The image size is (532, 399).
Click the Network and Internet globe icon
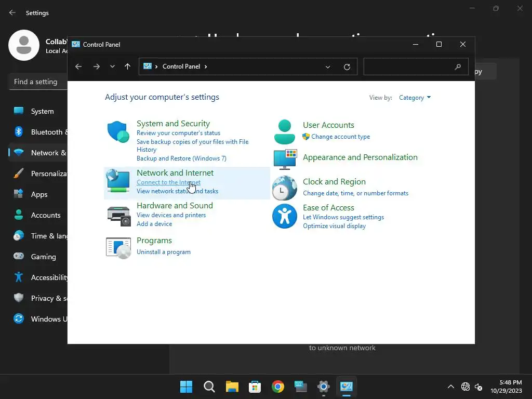[x=118, y=181]
